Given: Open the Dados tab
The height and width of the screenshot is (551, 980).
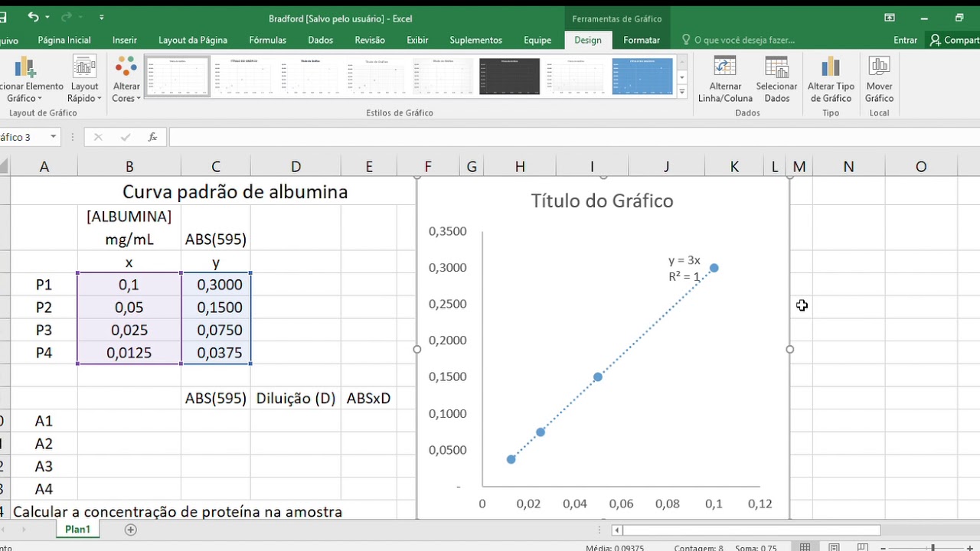Looking at the screenshot, I should click(x=321, y=40).
